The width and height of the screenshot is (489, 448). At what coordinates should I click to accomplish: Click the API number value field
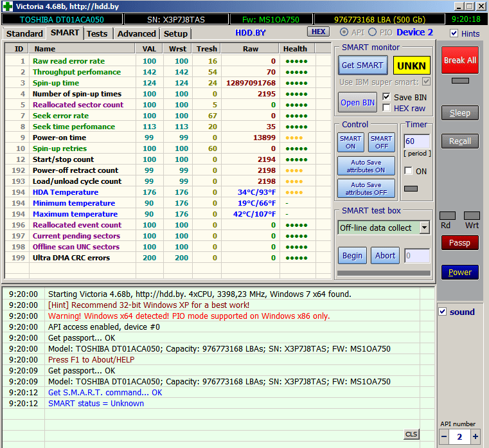(x=459, y=436)
